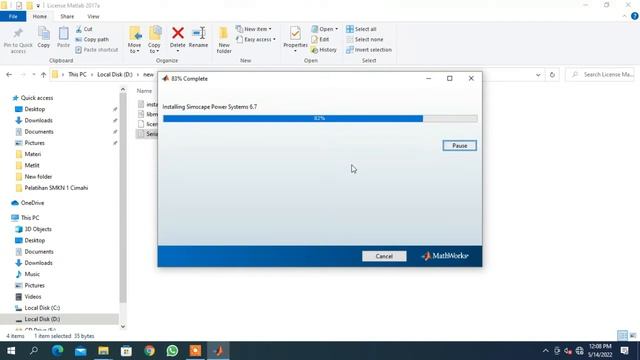Open the Open dropdown in ribbon

pyautogui.click(x=324, y=29)
